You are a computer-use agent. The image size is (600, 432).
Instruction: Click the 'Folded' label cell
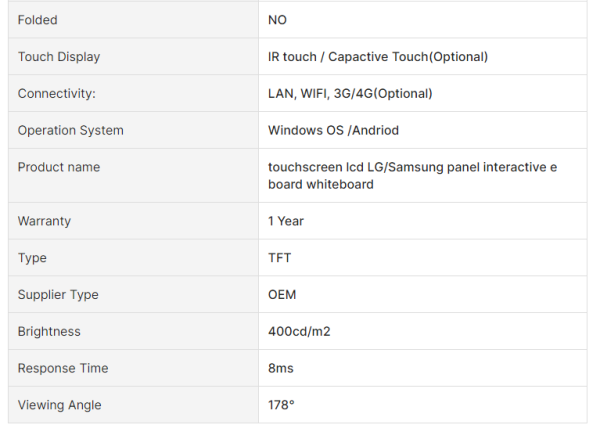tap(37, 20)
